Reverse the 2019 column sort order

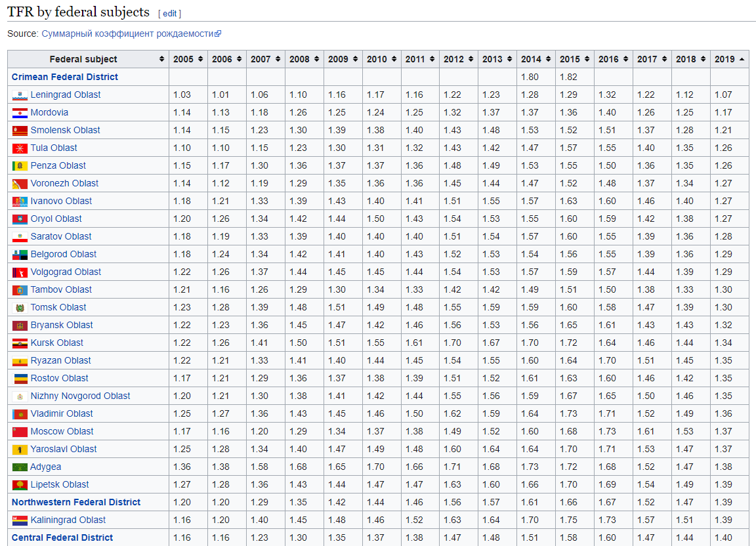(730, 59)
